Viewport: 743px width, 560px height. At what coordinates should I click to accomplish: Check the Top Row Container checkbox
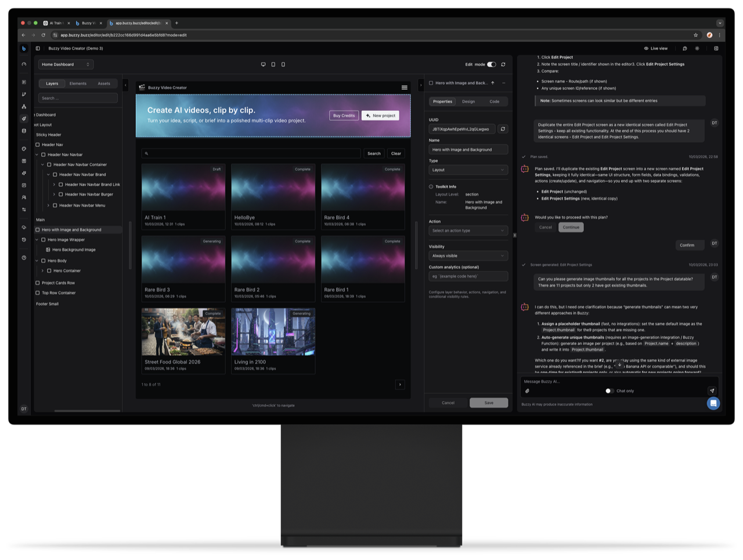[38, 293]
